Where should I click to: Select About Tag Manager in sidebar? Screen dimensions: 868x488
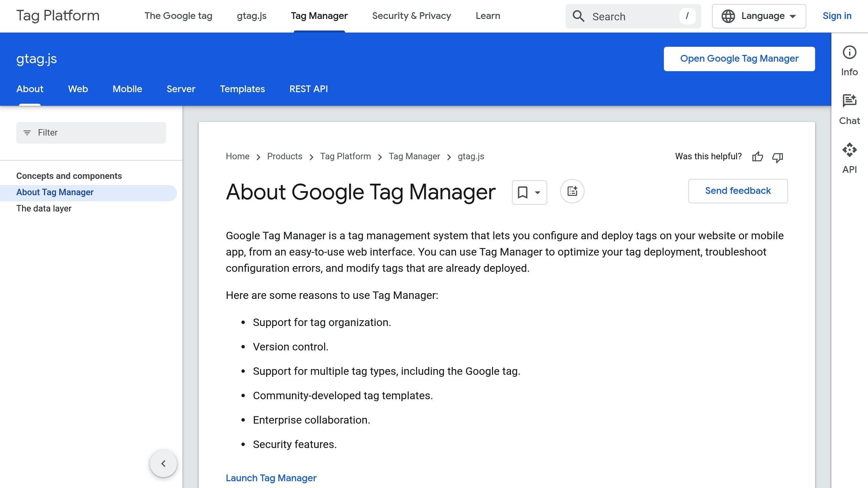pyautogui.click(x=88, y=192)
